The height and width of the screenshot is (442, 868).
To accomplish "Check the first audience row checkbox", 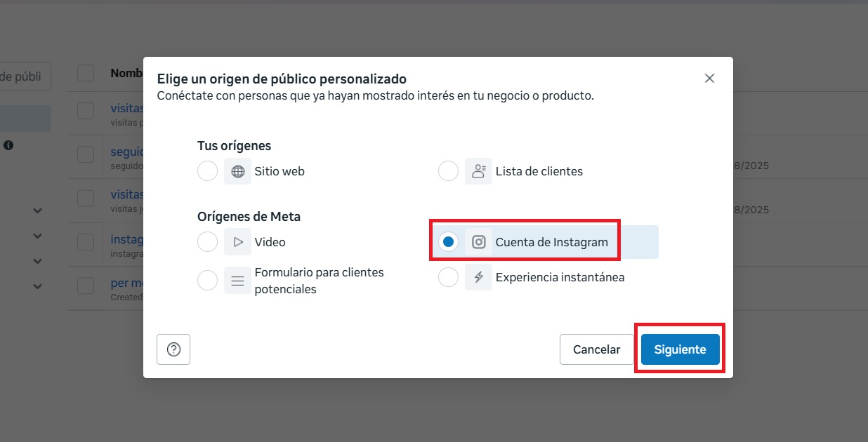I will pyautogui.click(x=86, y=111).
